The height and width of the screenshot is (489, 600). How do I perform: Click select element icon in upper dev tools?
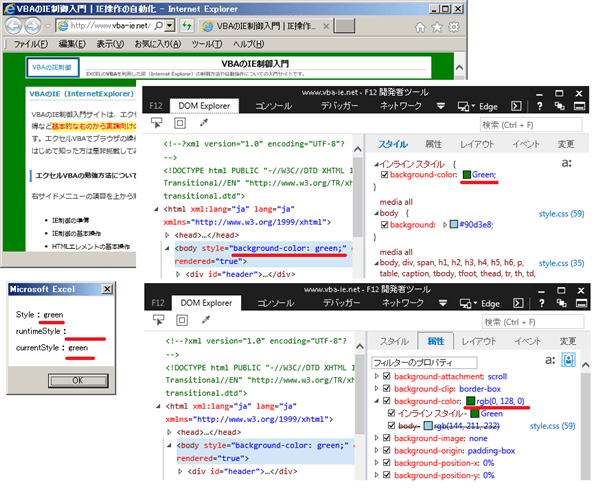point(157,123)
